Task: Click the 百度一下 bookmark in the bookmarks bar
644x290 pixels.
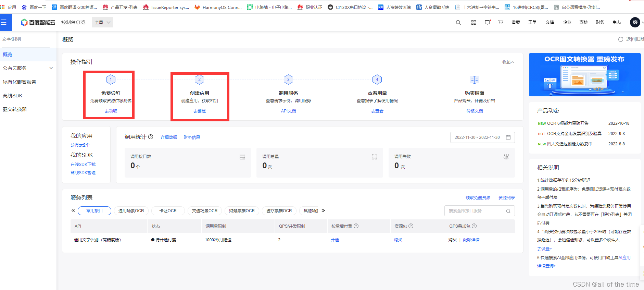Action: coord(34,7)
